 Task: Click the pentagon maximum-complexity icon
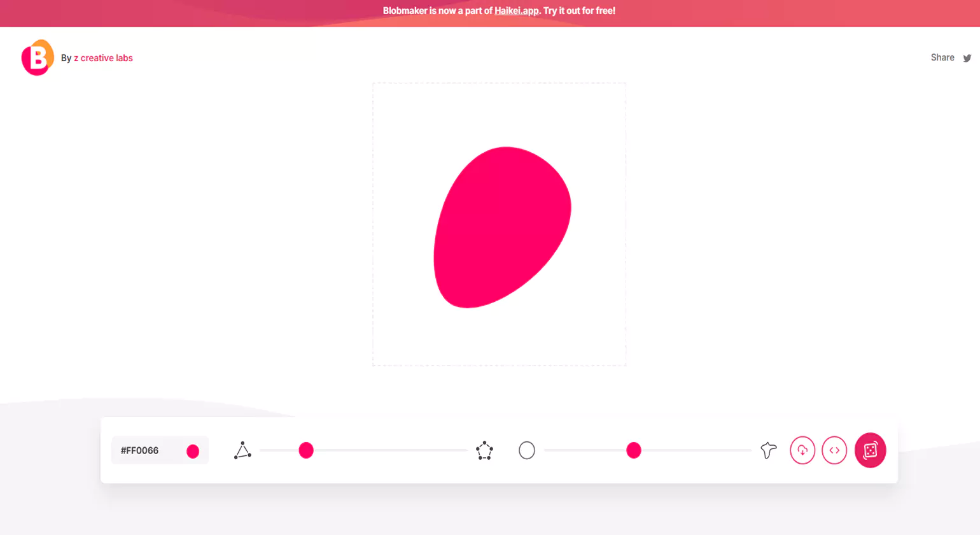[x=485, y=450]
